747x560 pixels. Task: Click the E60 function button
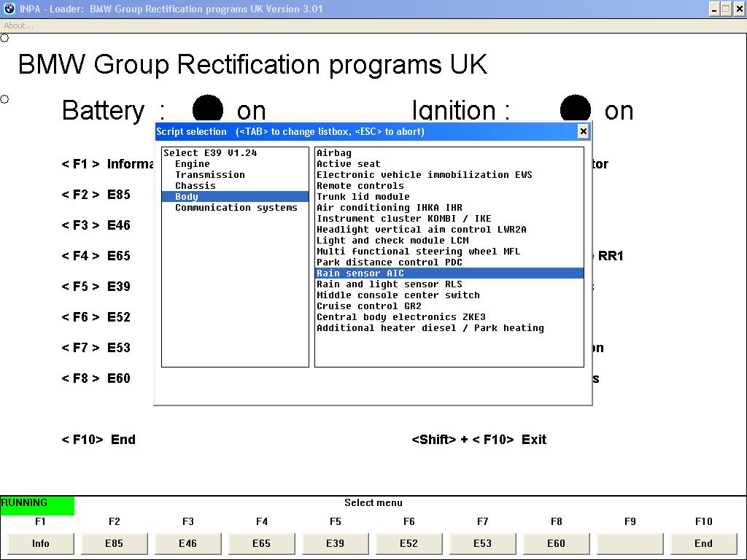(556, 543)
